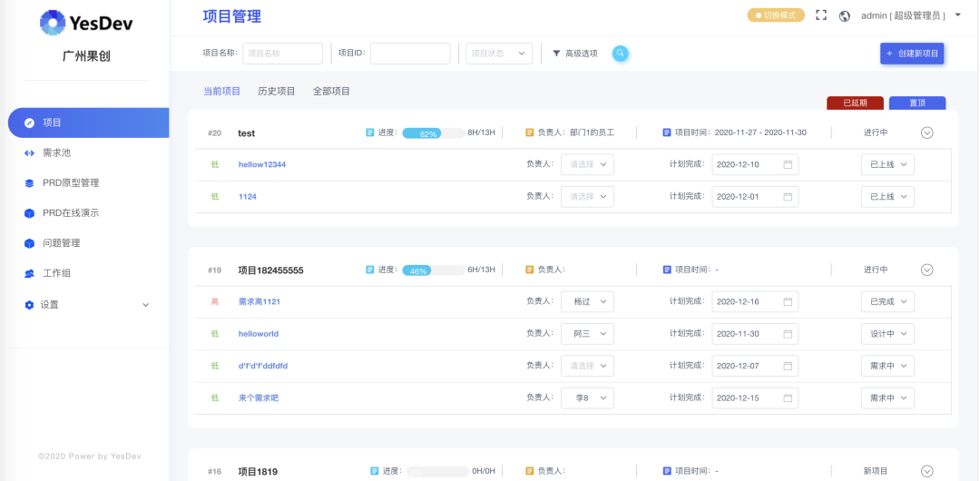Screen dimensions: 980x481
Task: Open calendar icon for date 2020-12-15
Action: click(x=789, y=398)
